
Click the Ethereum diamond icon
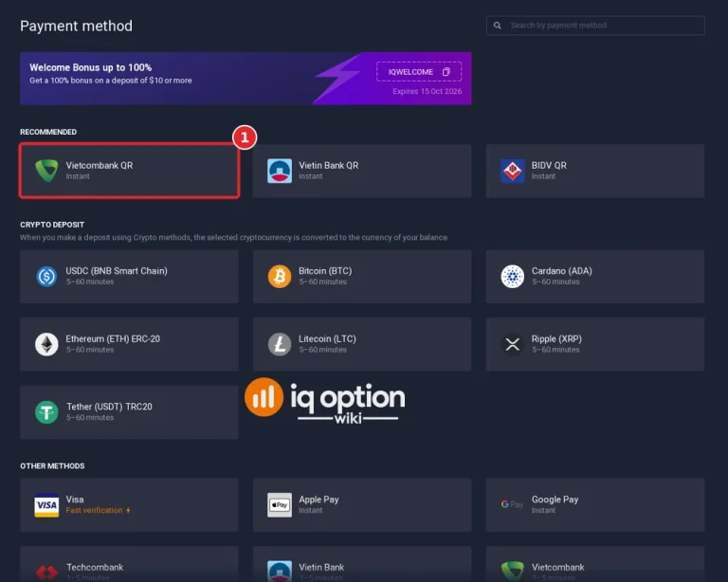click(46, 344)
